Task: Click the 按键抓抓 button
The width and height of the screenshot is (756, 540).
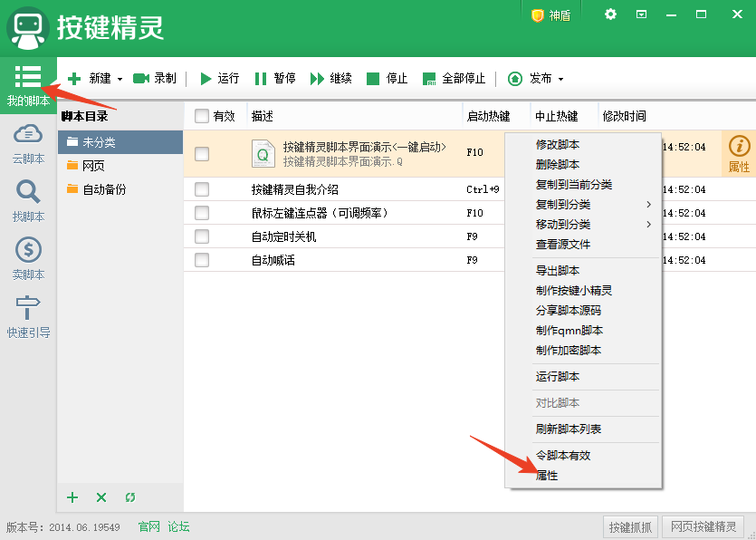Action: pos(630,527)
